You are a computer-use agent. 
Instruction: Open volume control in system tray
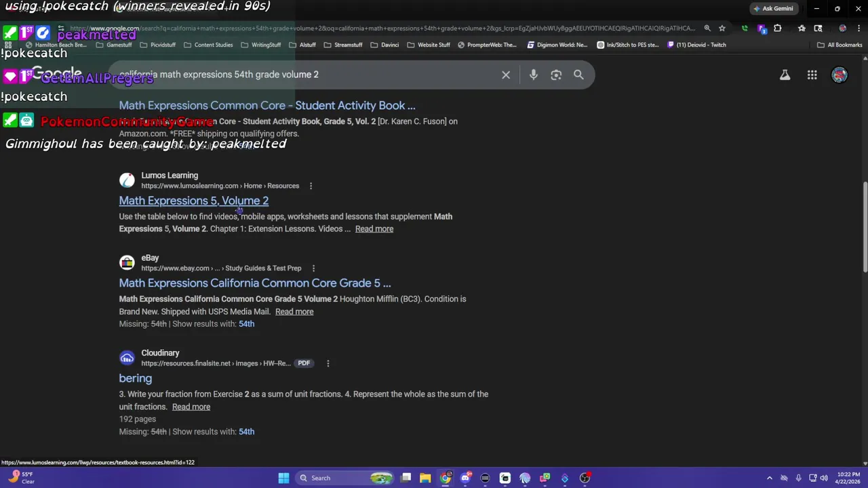tap(824, 478)
